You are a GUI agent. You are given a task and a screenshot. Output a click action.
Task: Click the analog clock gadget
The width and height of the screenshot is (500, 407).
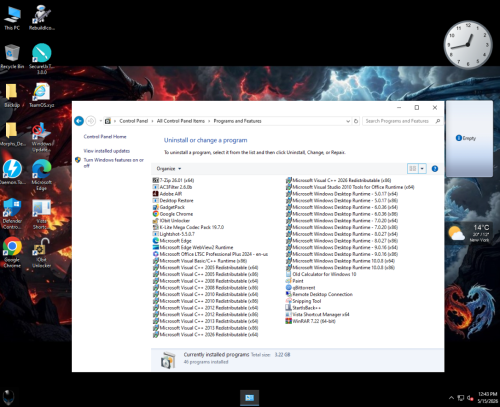point(468,44)
